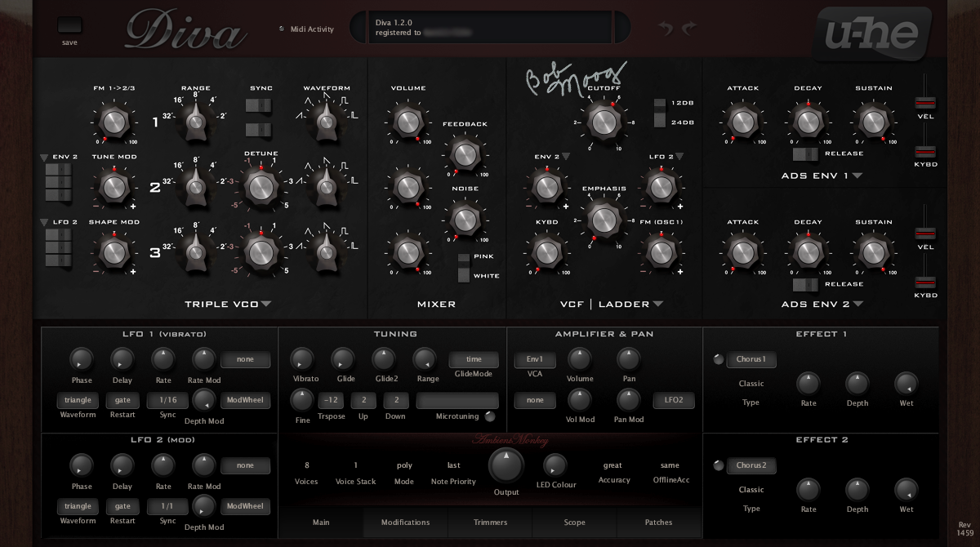
Task: Open the ADS ENV 2 dropdown
Action: [858, 305]
